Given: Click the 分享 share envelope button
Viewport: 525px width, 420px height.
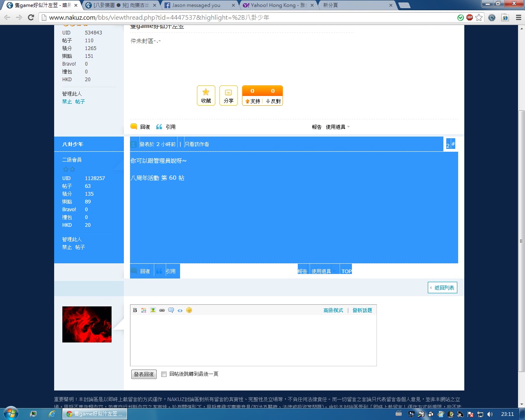Looking at the screenshot, I should pos(228,96).
